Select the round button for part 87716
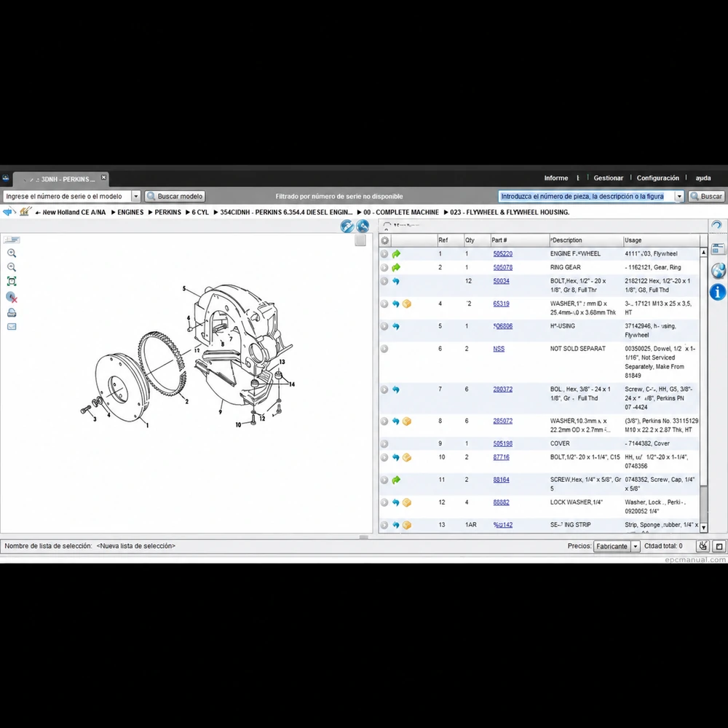Viewport: 728px width, 728px height. [384, 457]
